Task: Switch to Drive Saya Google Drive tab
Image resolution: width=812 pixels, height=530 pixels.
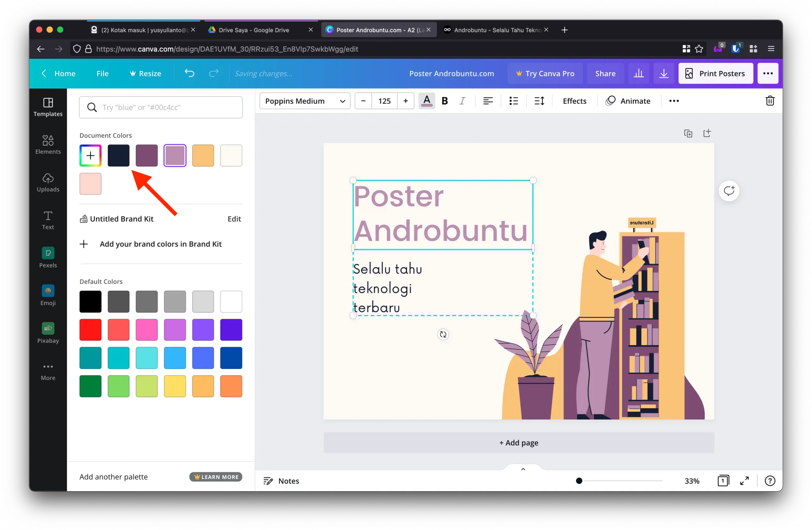Action: (254, 30)
